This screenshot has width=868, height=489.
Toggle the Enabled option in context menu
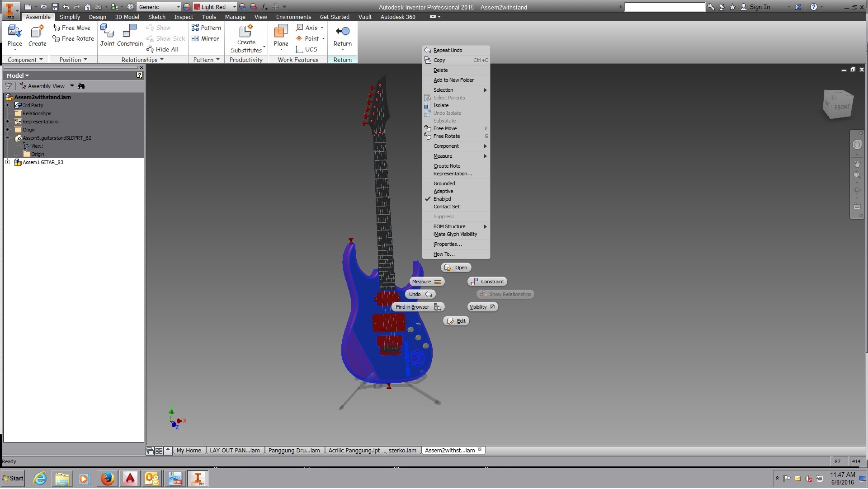pyautogui.click(x=442, y=199)
